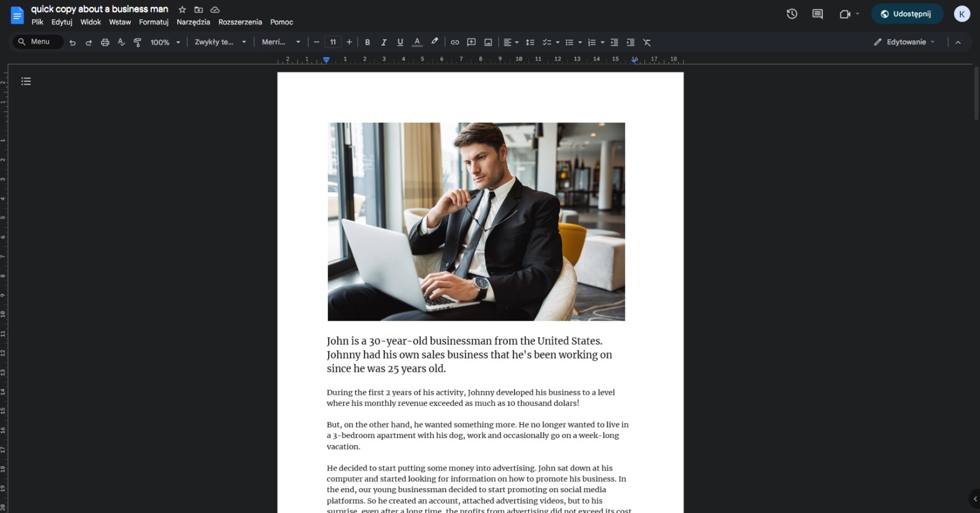
Task: Toggle italic formatting
Action: point(384,42)
